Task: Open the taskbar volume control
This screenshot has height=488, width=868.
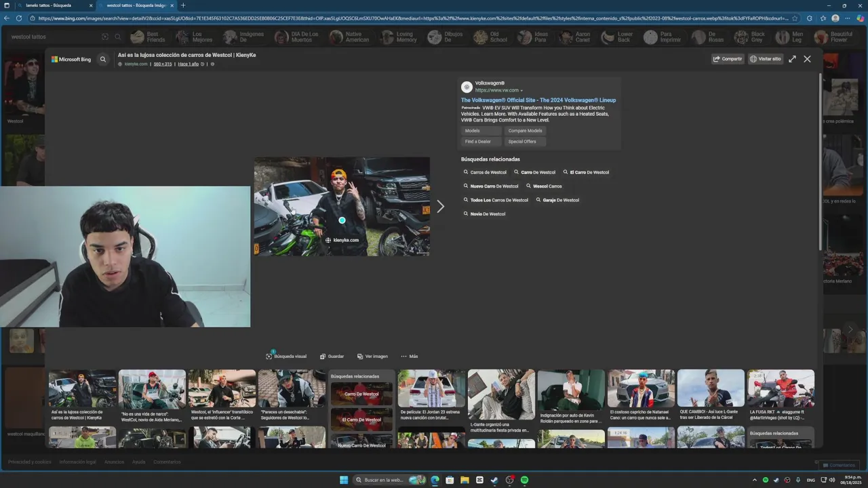Action: (832, 480)
